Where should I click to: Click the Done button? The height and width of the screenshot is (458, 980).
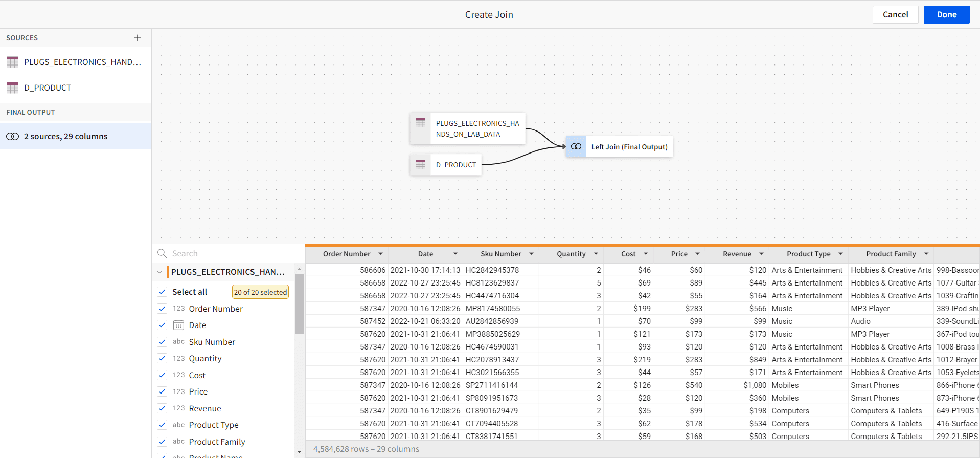[x=946, y=15]
